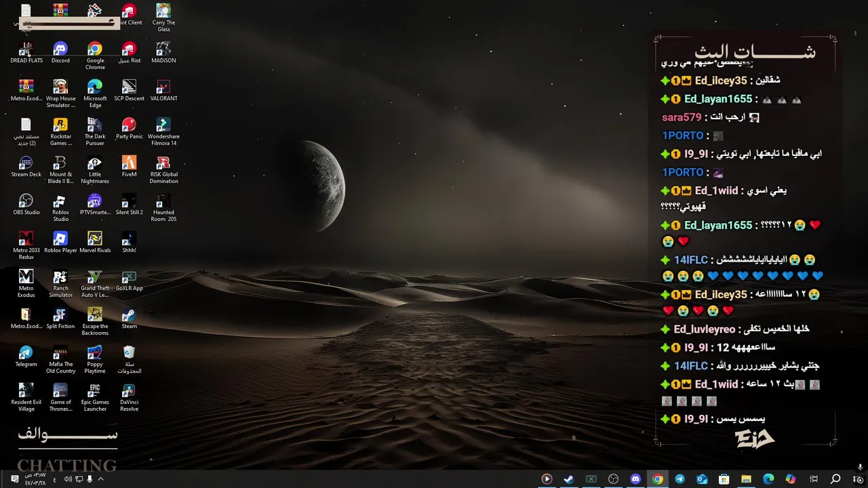Open Little Nightmares shortcut
Screen dimensions: 868x488
[95, 170]
